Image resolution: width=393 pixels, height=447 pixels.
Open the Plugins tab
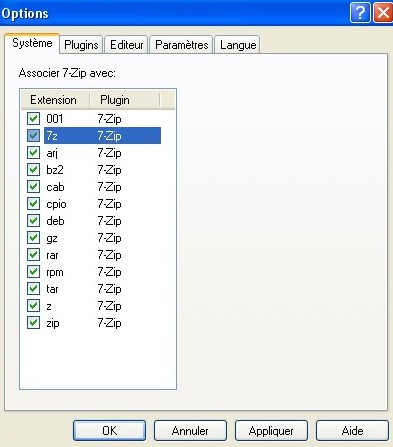[81, 45]
